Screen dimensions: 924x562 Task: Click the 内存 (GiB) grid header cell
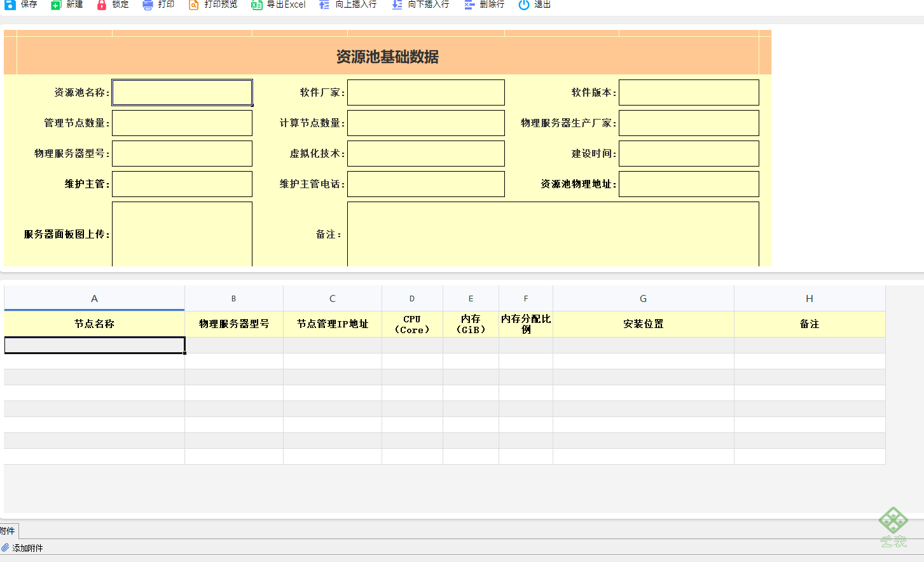click(x=471, y=324)
